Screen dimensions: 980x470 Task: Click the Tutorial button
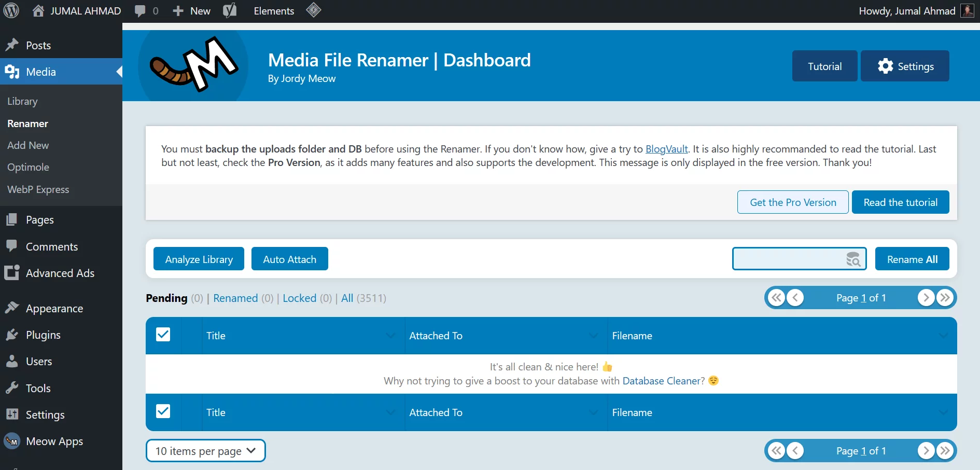824,66
